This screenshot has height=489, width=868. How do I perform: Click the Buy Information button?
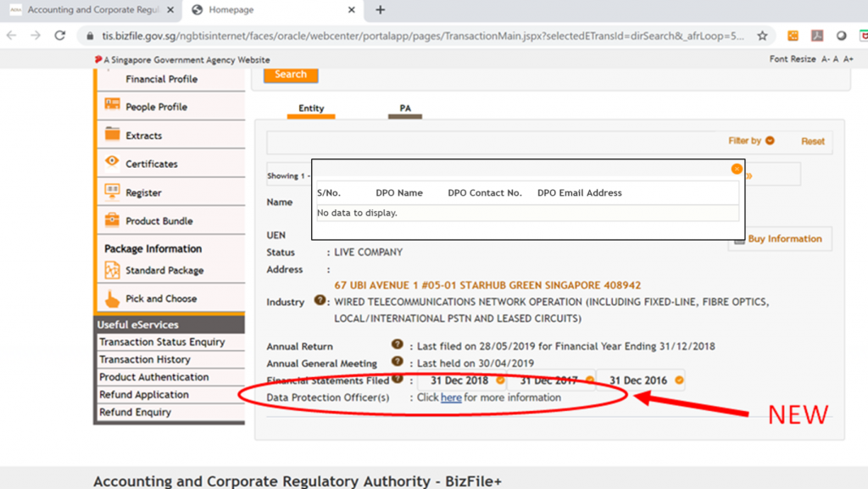click(780, 239)
